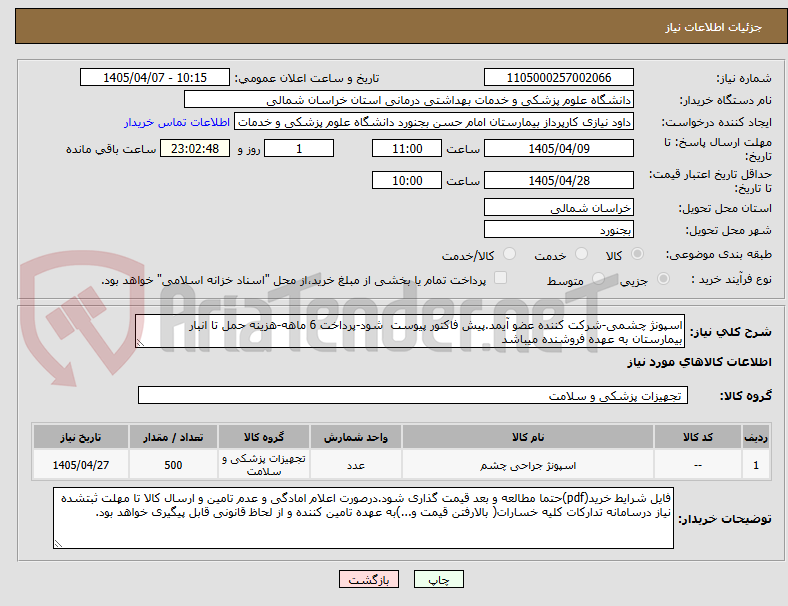Open the اطلاعات تماس خریدار link
This screenshot has height=606, width=788.
click(177, 122)
